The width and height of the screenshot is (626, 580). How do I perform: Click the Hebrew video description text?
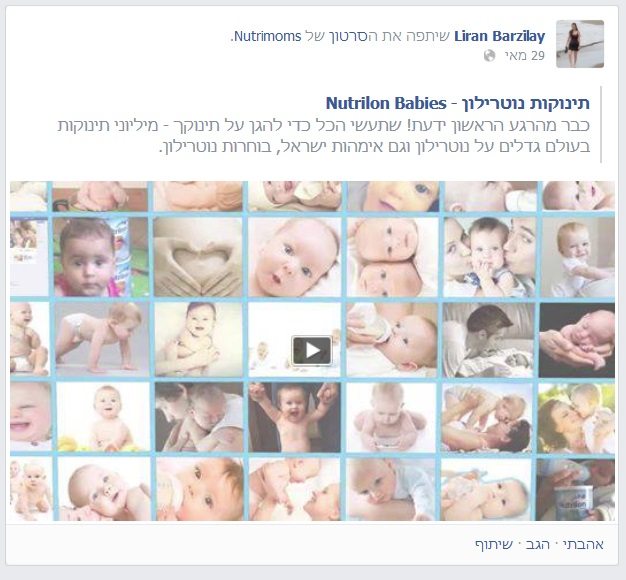(323, 136)
